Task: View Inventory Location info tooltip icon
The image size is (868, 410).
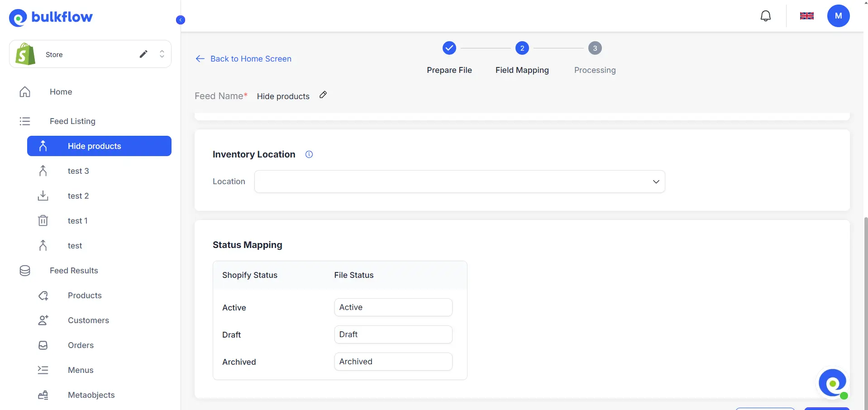Action: [309, 154]
